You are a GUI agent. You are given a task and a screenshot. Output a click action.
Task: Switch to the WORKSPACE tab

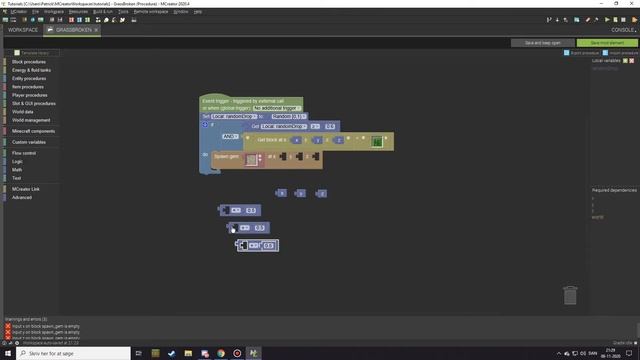pyautogui.click(x=23, y=30)
